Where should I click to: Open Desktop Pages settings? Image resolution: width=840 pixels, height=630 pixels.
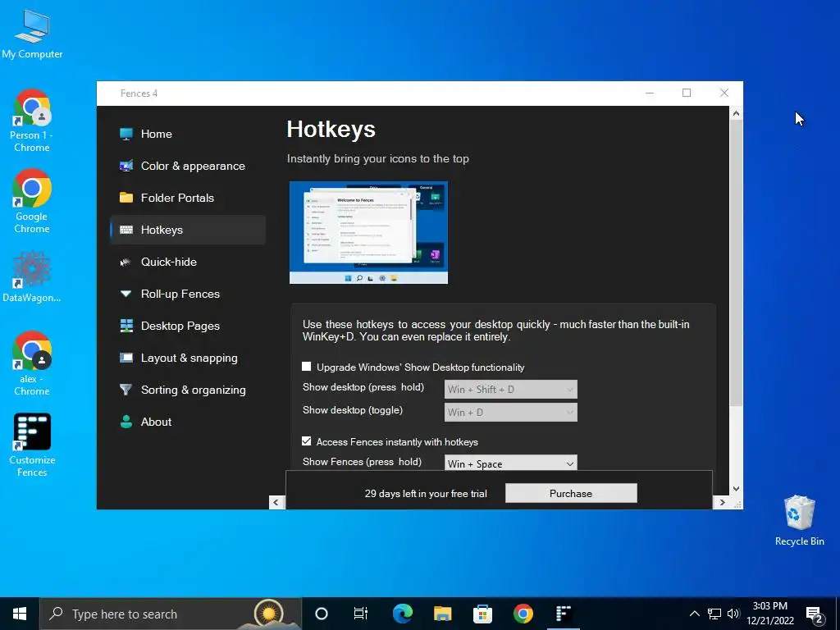[x=188, y=326]
